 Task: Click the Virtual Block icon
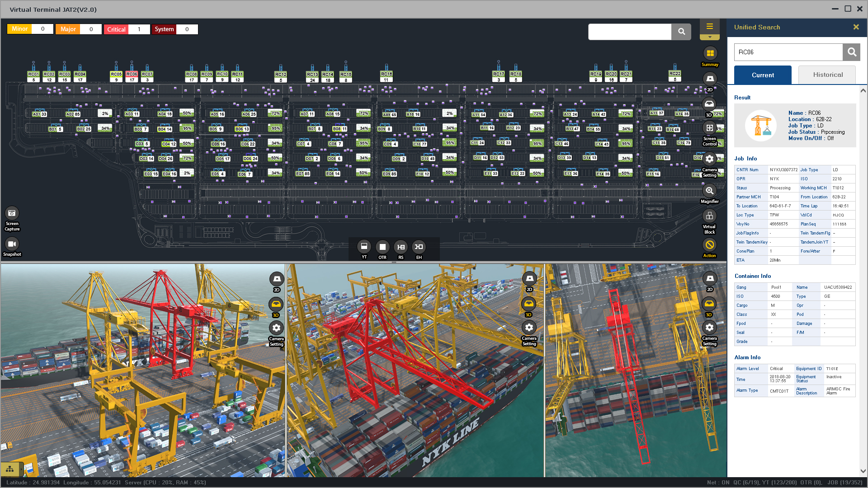pyautogui.click(x=709, y=216)
